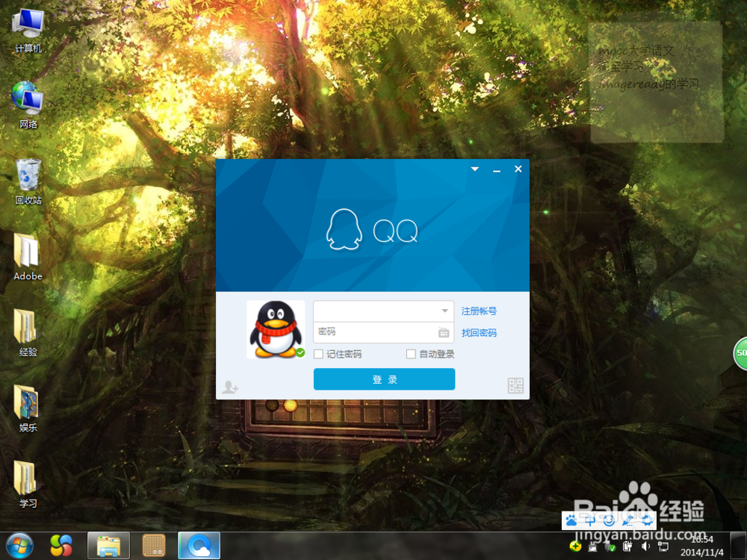Click the QQ penguin tray icon
Viewport: 747px width, 560px height.
[x=592, y=547]
